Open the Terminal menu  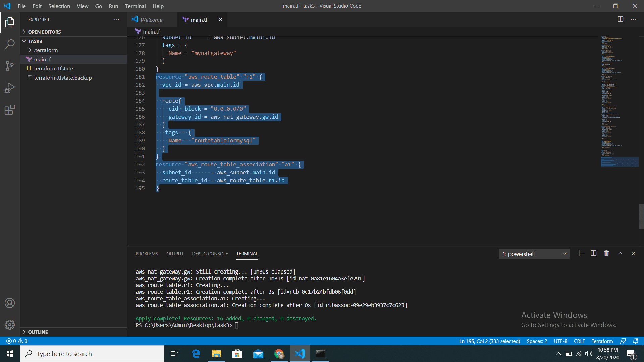coord(135,6)
